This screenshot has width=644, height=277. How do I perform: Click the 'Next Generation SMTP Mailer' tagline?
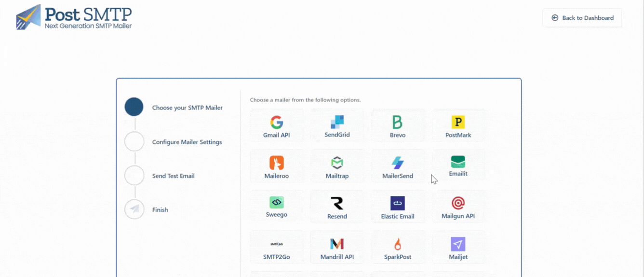coord(88,26)
